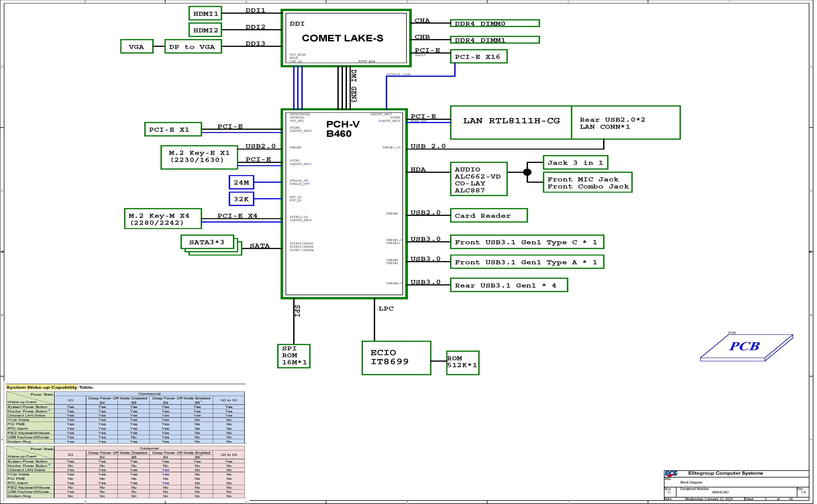Select the DDR4 DIMM0 block
This screenshot has height=504, width=817.
coord(495,23)
